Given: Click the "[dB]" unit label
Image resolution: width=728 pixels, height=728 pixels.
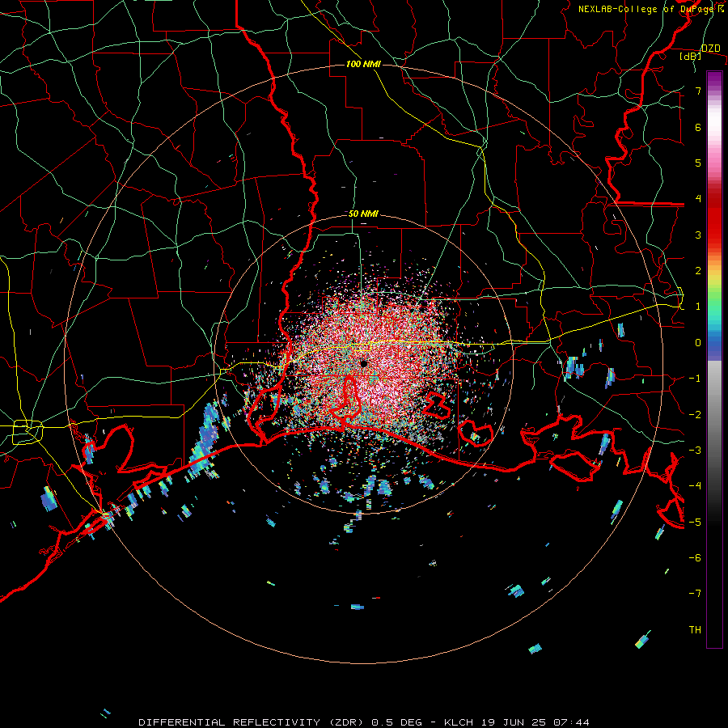Looking at the screenshot, I should 691,56.
